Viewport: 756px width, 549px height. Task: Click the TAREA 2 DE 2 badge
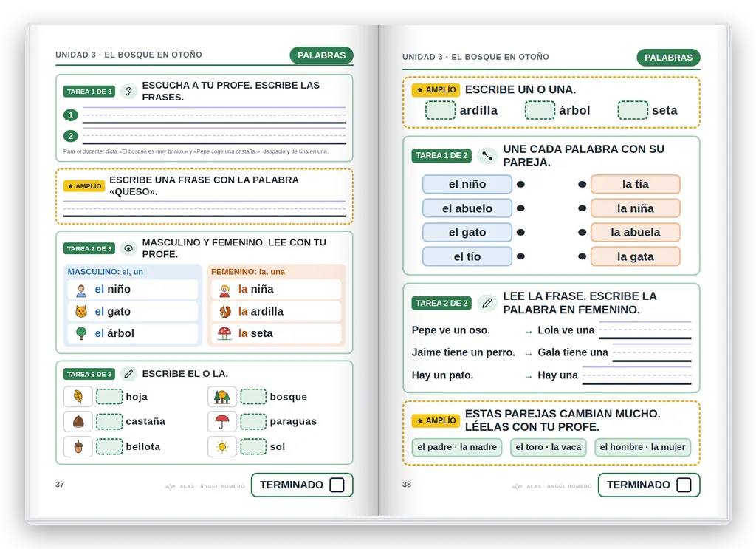pos(441,304)
